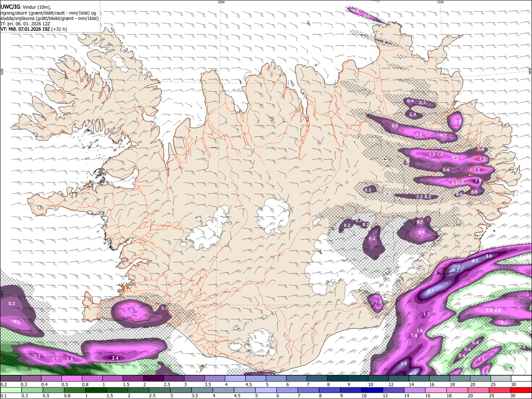Click the '2.9' precipitation value on the map
Image resolution: width=532 pixels, height=399 pixels.
[478, 181]
